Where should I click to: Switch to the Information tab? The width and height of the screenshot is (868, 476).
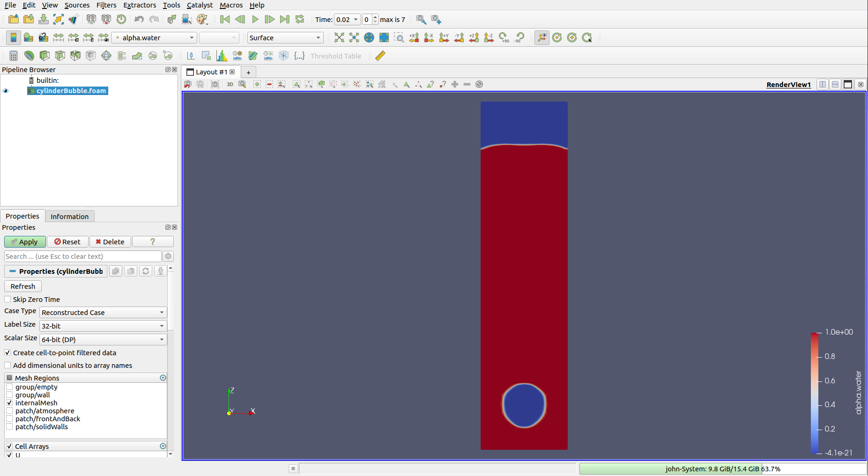click(69, 216)
